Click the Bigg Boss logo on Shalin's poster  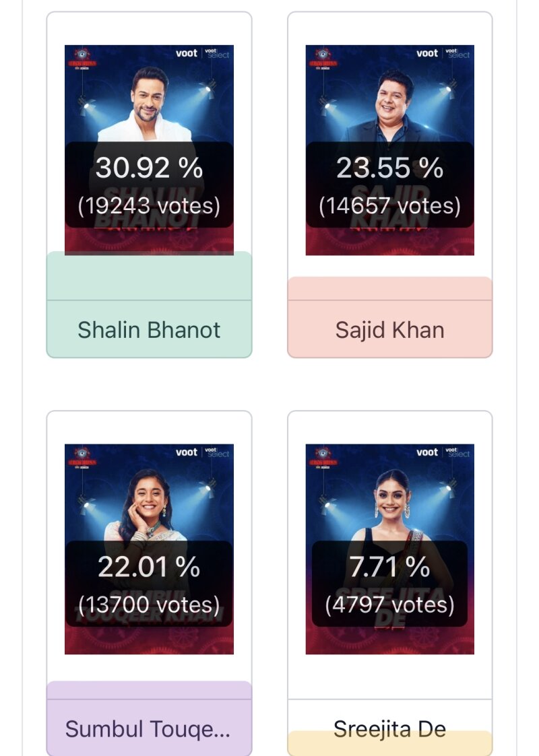click(x=82, y=58)
